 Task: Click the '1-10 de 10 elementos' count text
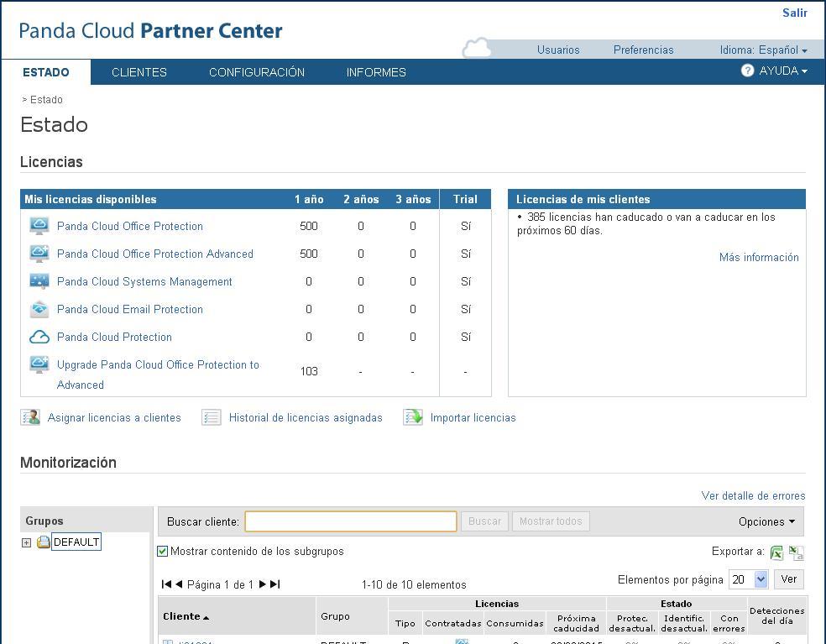coord(414,584)
